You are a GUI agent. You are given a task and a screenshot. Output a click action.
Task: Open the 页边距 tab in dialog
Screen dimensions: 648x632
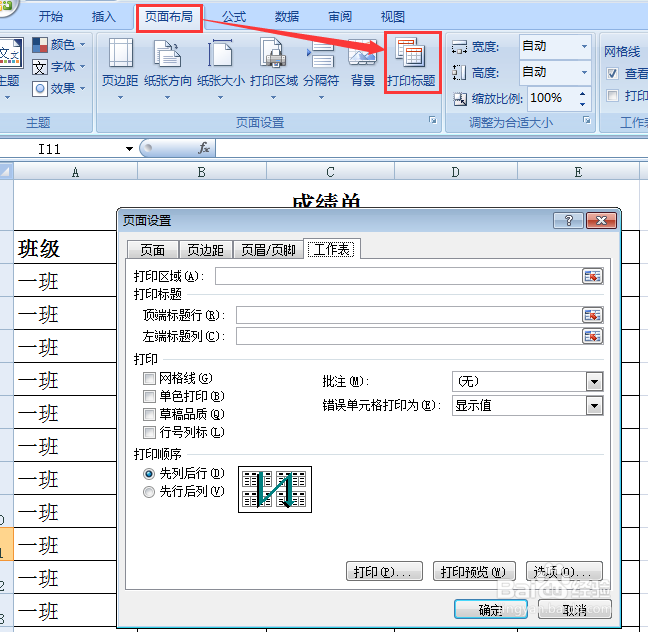pyautogui.click(x=205, y=250)
